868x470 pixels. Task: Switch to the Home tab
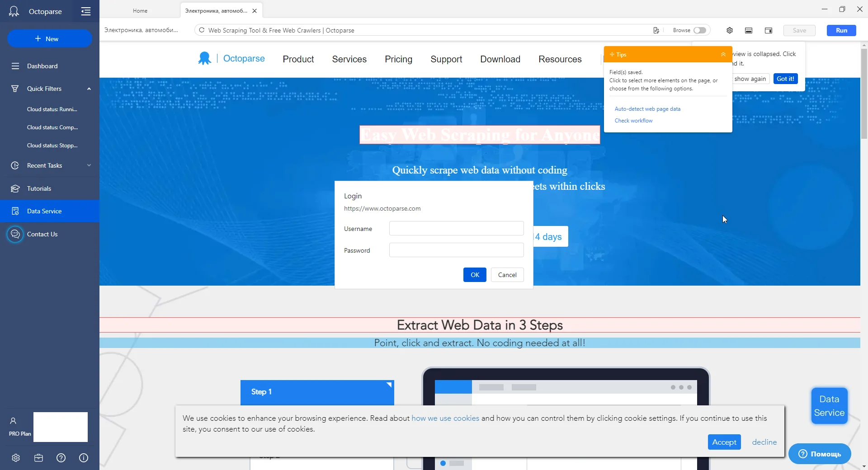click(140, 11)
